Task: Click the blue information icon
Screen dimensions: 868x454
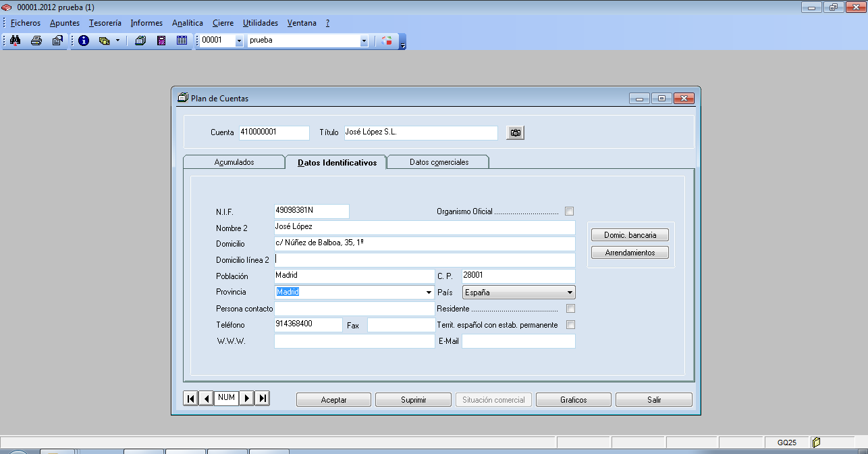Action: 84,41
